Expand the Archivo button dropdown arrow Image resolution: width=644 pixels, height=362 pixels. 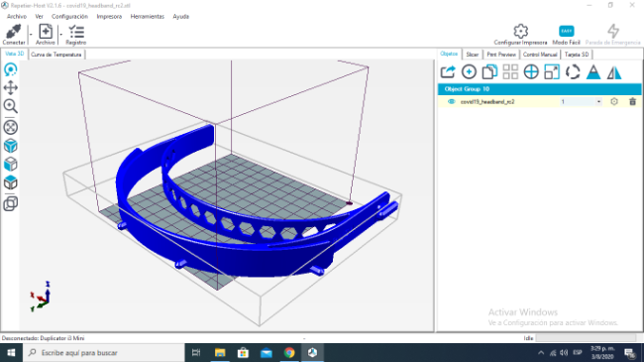[x=61, y=35]
